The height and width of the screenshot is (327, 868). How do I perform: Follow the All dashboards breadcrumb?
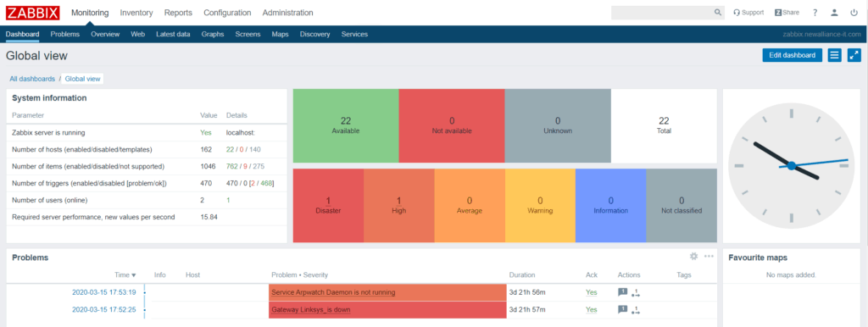tap(32, 79)
